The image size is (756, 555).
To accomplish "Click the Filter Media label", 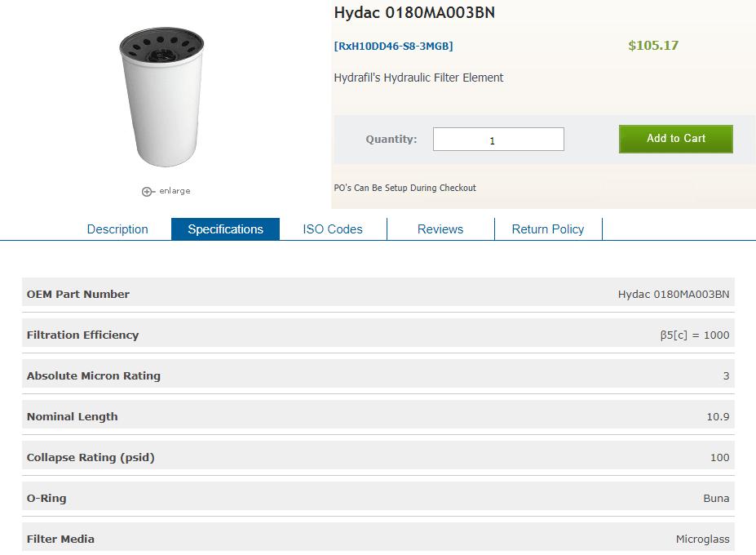I will (x=60, y=539).
